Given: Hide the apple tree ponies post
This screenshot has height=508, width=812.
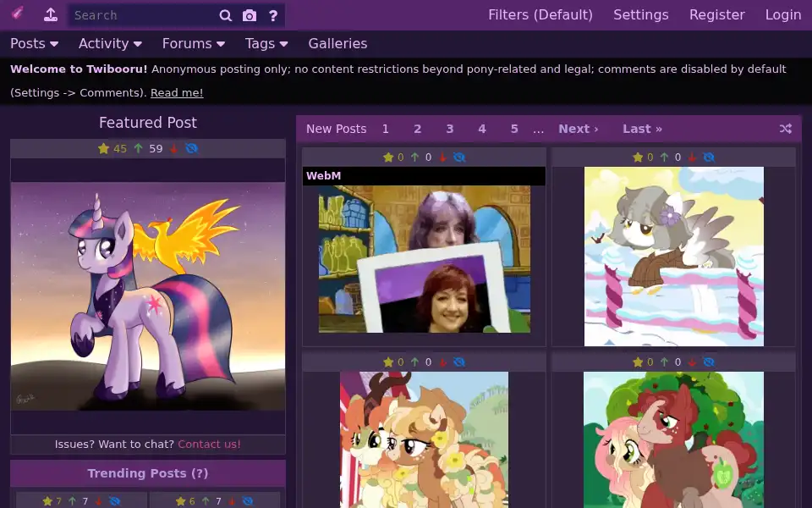Looking at the screenshot, I should pos(709,362).
